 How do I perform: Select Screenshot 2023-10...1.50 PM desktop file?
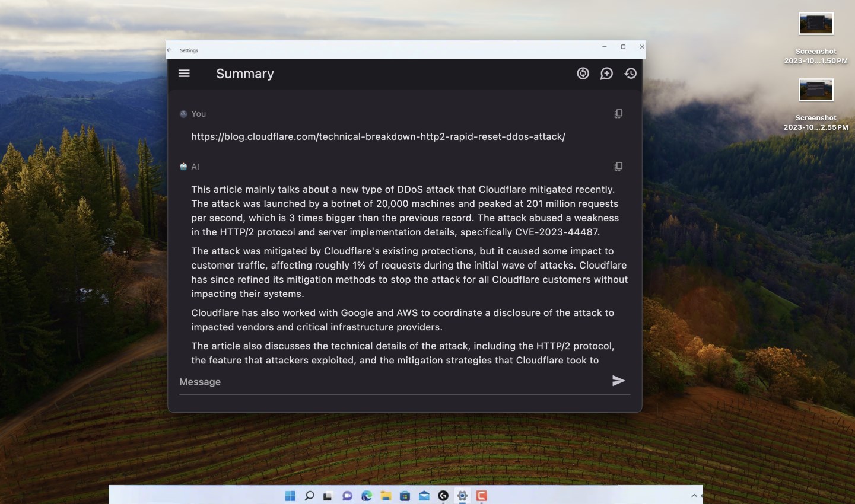pos(816,39)
